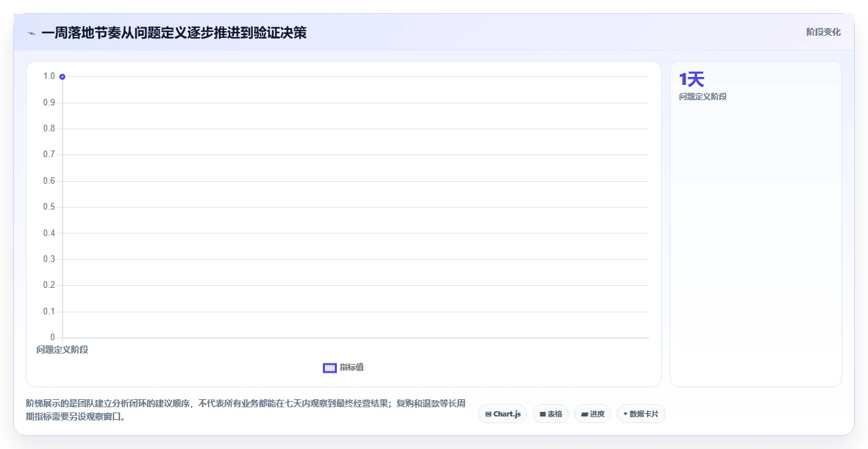Viewport: 868px width, 449px height.
Task: Click the 问题定义阶段 x-axis label
Action: (x=62, y=350)
